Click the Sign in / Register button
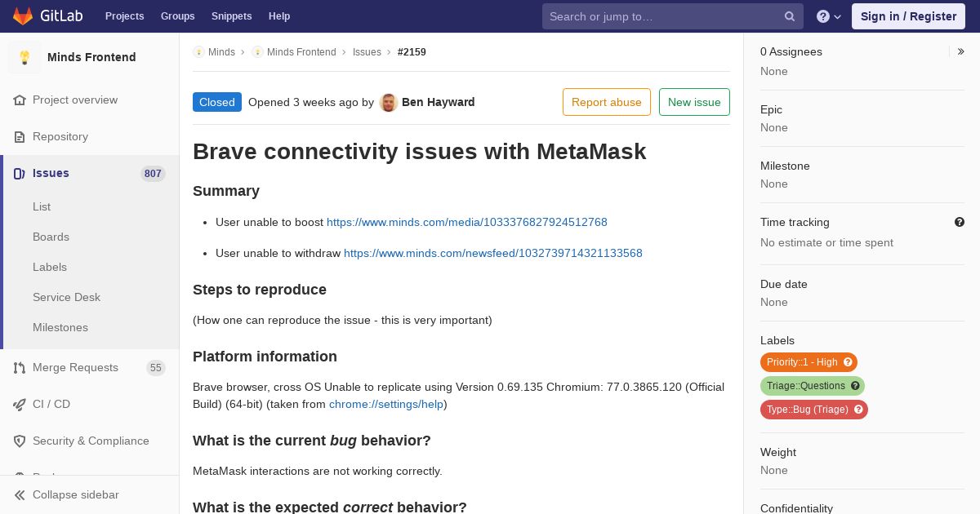Viewport: 980px width, 514px height. [x=908, y=16]
